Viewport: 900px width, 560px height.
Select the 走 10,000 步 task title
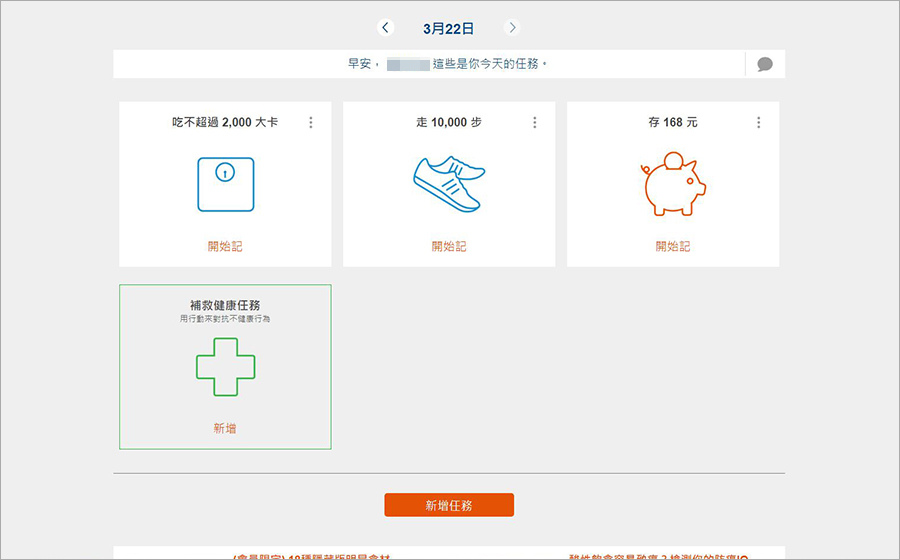coord(449,122)
